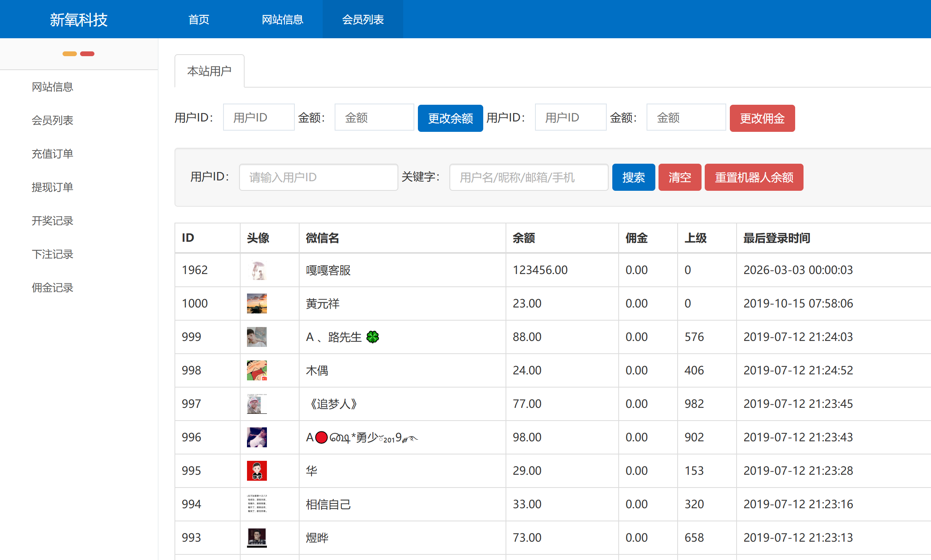Focus the keyword field 用户名/昵称/邮箱/手机
Image resolution: width=931 pixels, height=560 pixels.
[529, 177]
